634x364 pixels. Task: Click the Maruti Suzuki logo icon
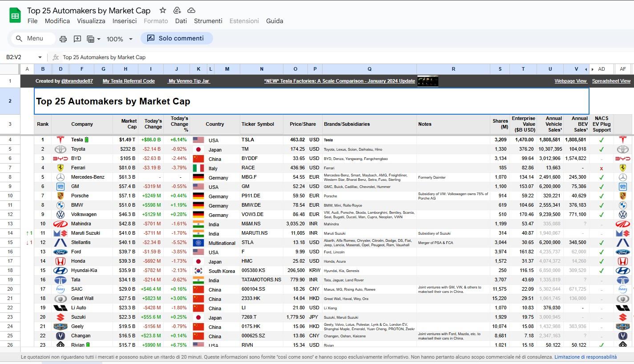(60, 233)
